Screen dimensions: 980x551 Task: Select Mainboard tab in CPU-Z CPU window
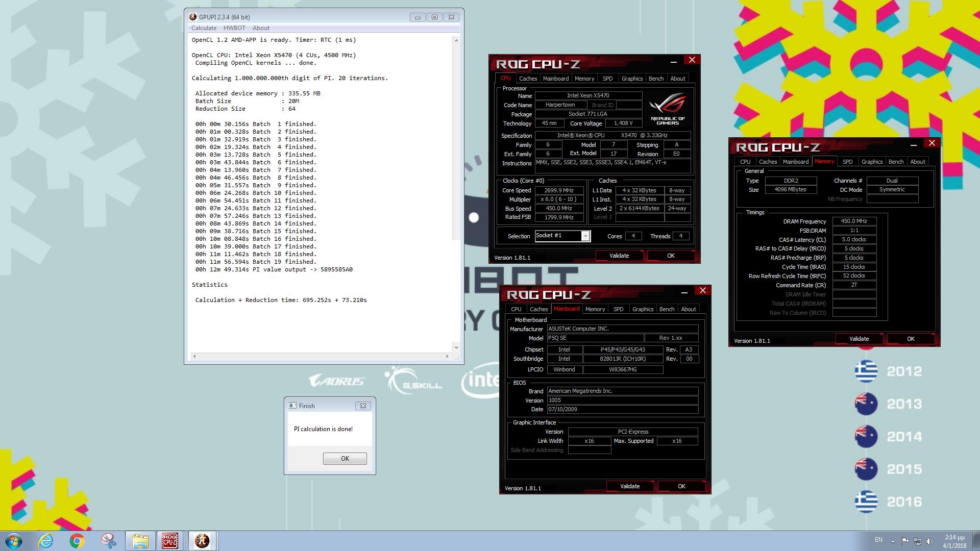point(556,79)
